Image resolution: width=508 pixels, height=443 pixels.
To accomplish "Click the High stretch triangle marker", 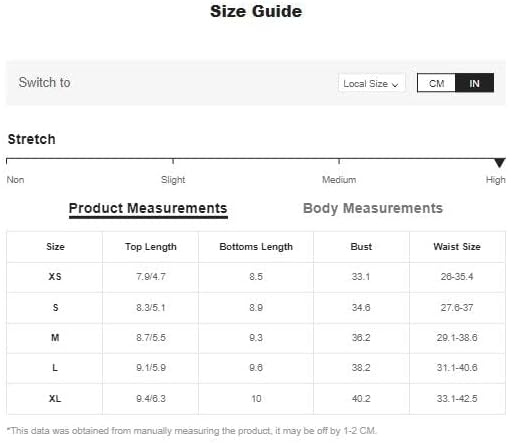I will (x=499, y=163).
